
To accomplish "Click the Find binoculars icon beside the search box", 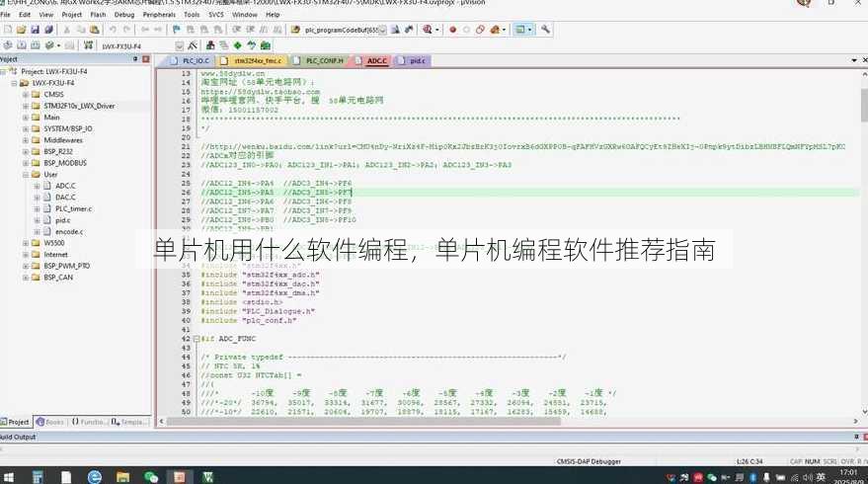I will point(395,30).
